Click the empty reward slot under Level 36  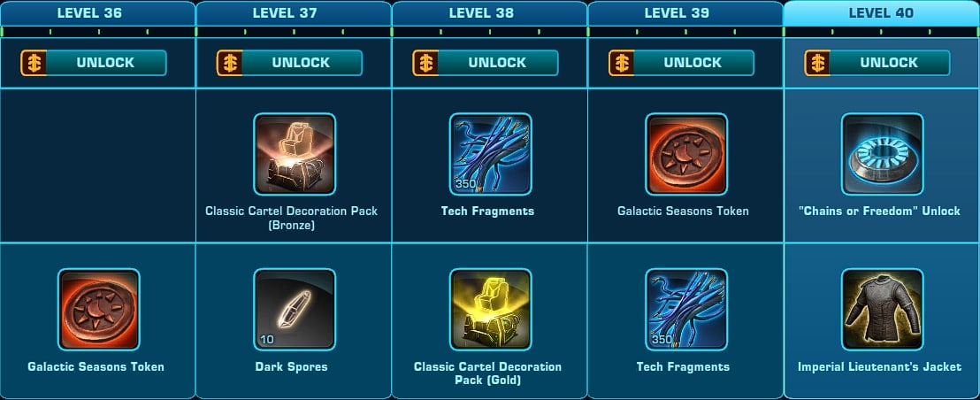click(98, 165)
